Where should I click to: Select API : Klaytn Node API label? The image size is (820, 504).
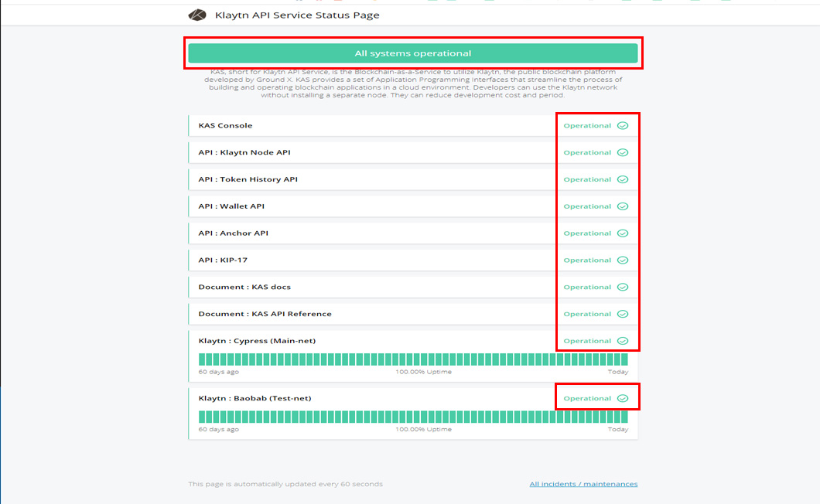point(244,152)
